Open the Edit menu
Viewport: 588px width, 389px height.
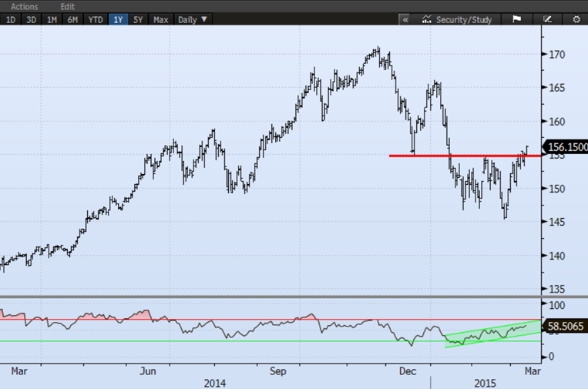69,5
